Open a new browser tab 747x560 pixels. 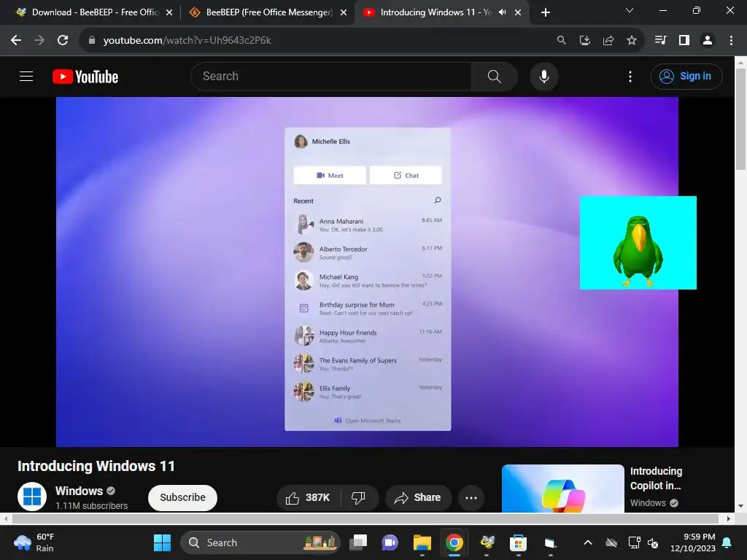tap(546, 13)
